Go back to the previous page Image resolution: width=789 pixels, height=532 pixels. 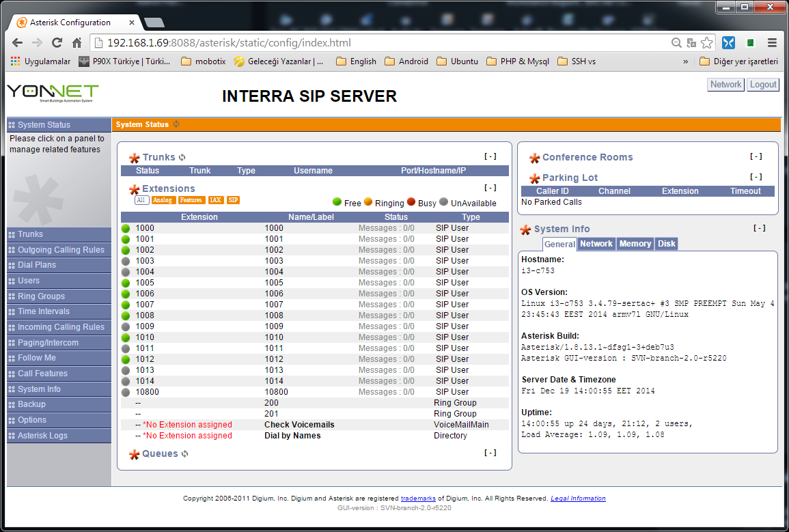(x=17, y=43)
